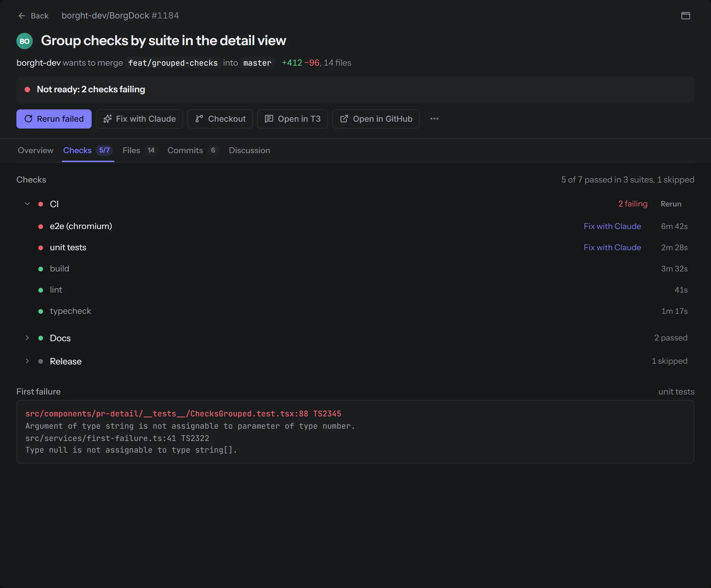
Task: Select the typecheck check row
Action: coord(355,311)
